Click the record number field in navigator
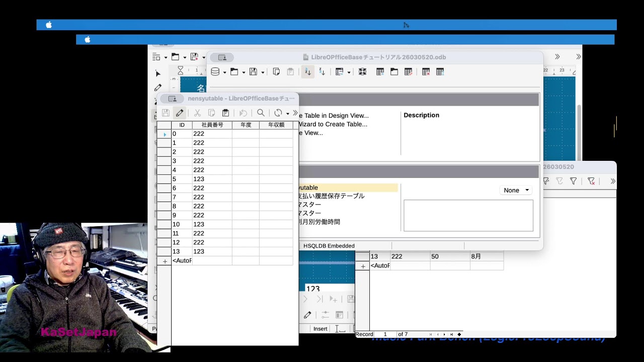 click(x=385, y=334)
